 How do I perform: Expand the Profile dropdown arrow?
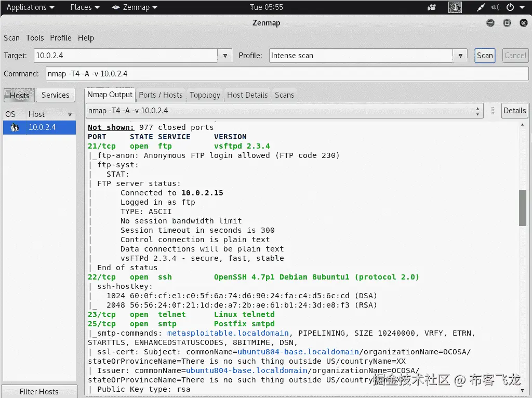point(460,56)
